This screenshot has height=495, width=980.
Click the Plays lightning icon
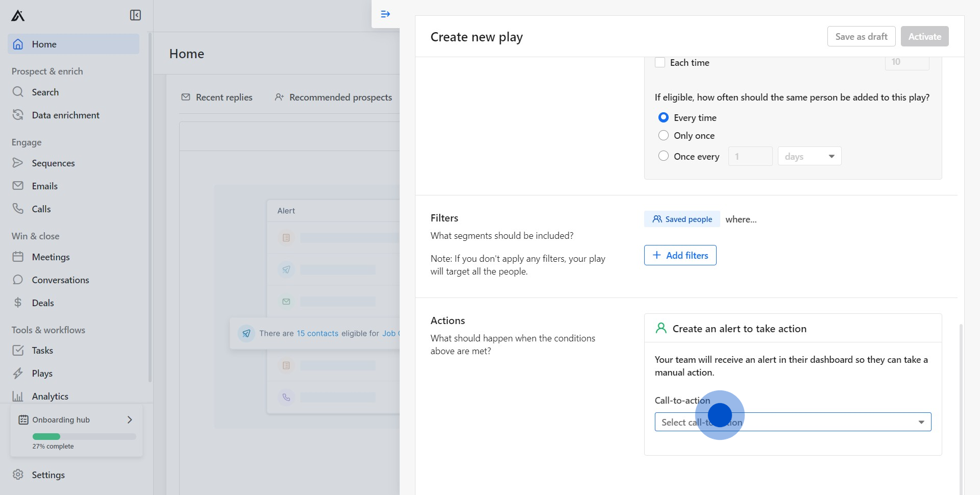(x=18, y=373)
